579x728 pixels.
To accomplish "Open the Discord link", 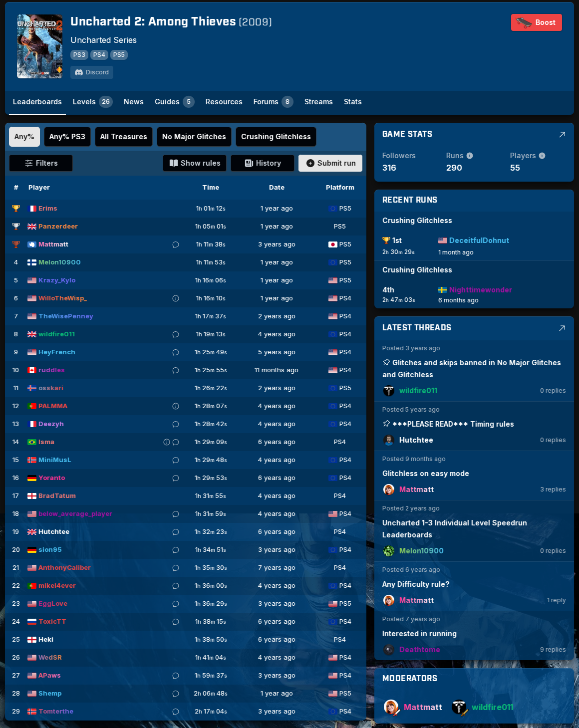I will (x=92, y=72).
